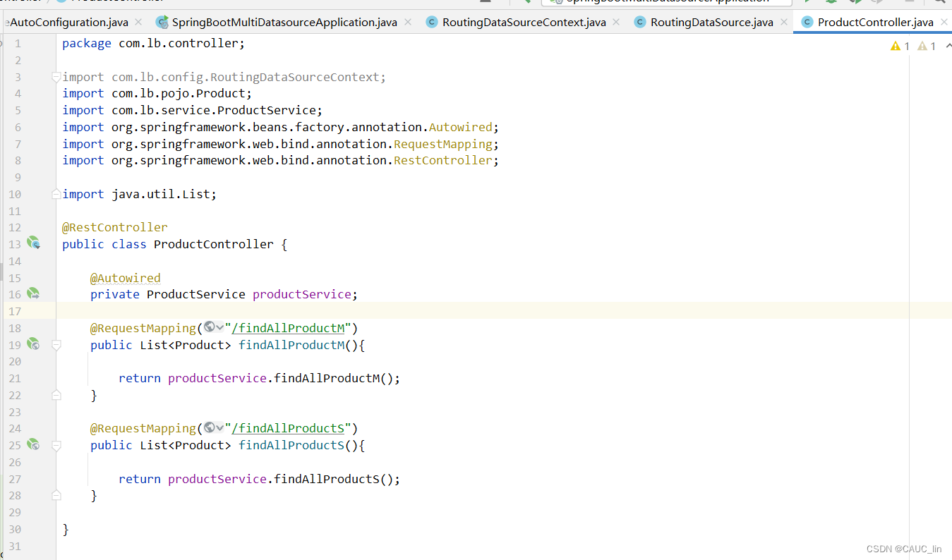Click line number 21 in the gutter
The height and width of the screenshot is (560, 952).
[x=15, y=378]
